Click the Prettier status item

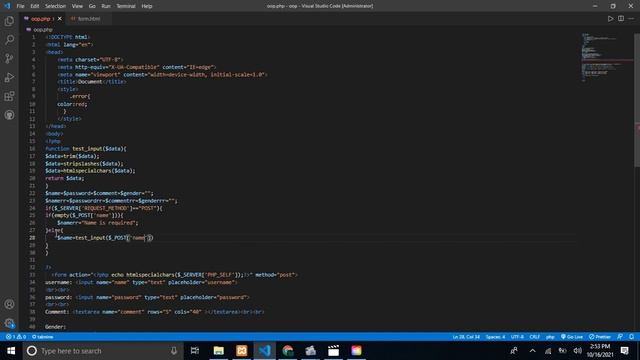pos(600,337)
